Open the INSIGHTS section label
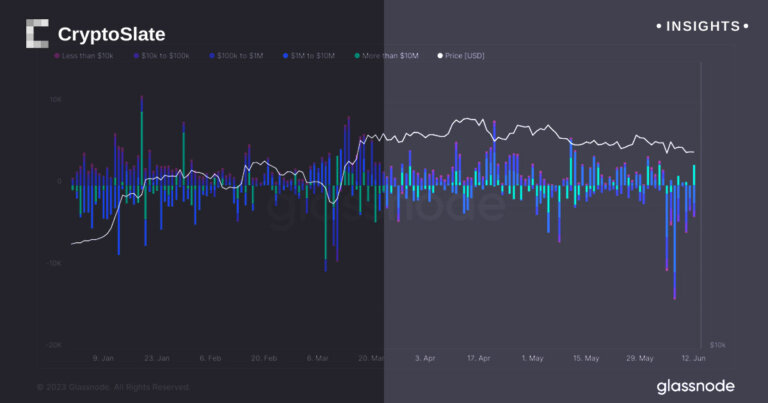Viewport: 768px width, 403px height. point(698,26)
